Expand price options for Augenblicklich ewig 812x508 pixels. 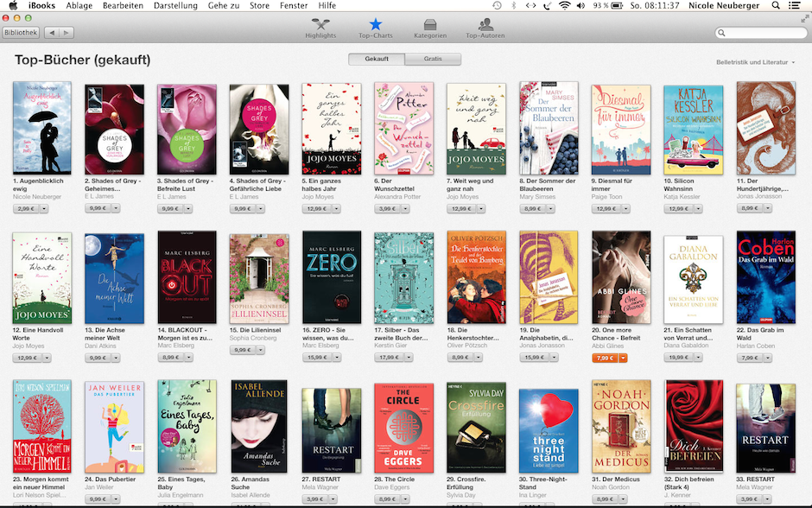coord(43,209)
